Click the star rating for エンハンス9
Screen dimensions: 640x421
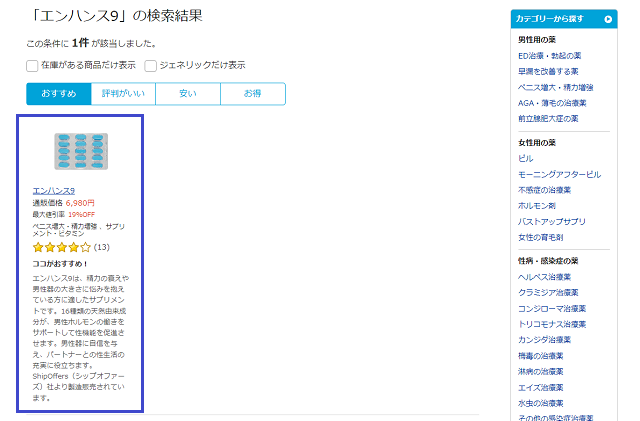[62, 247]
